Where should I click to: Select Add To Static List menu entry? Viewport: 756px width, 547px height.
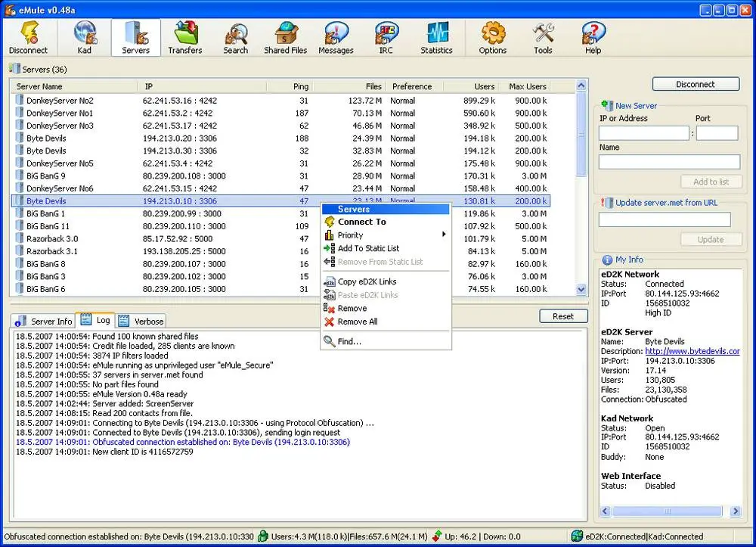(368, 248)
